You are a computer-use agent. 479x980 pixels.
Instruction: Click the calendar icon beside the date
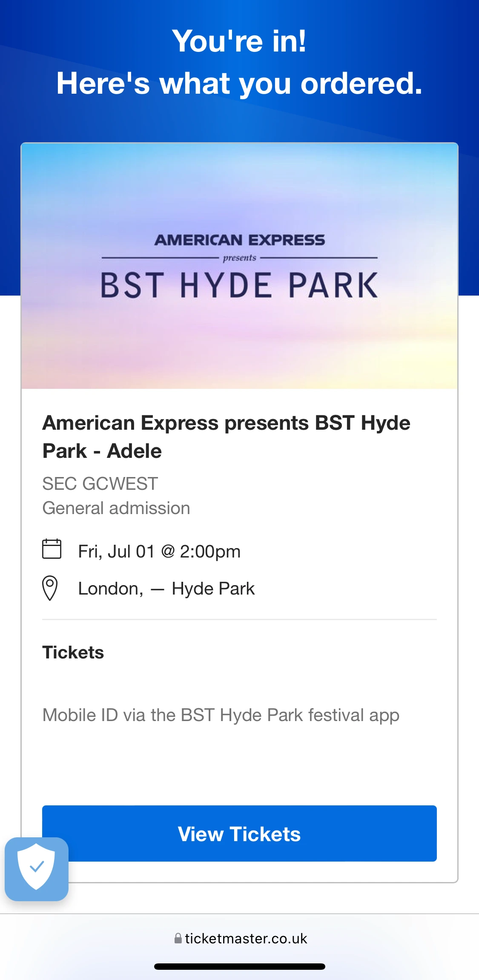pos(52,549)
